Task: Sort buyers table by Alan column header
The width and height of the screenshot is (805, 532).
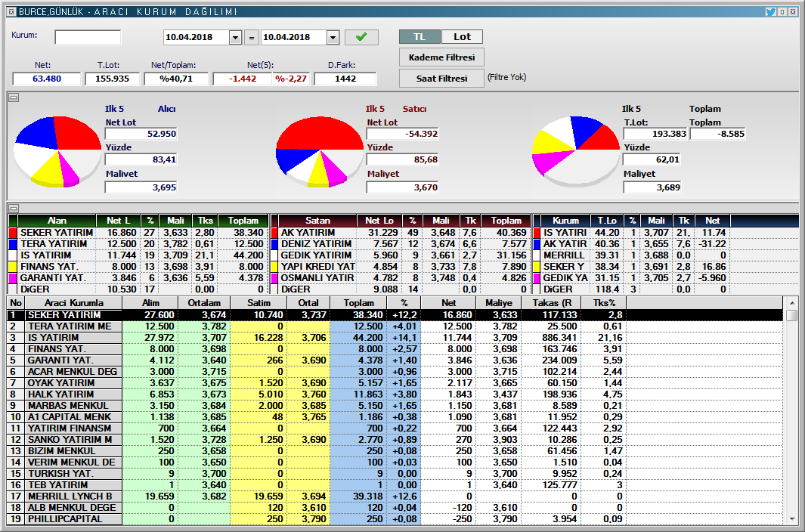Action: point(57,221)
